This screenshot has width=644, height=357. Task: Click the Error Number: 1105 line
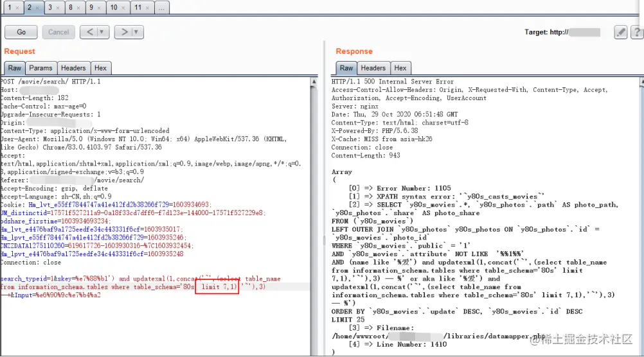[x=400, y=188]
